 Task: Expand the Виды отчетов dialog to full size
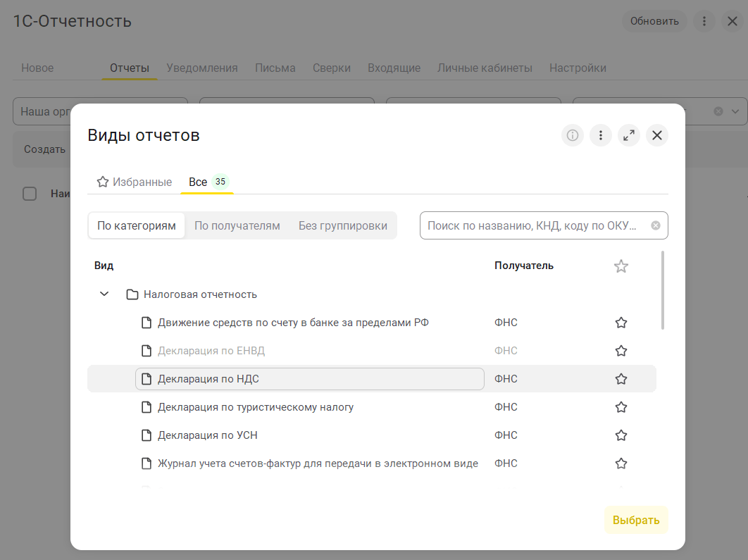tap(629, 135)
